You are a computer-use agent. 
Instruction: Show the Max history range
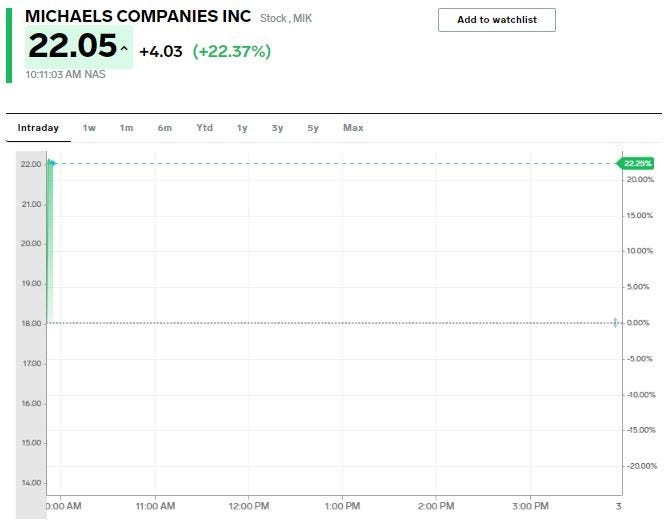coord(353,128)
